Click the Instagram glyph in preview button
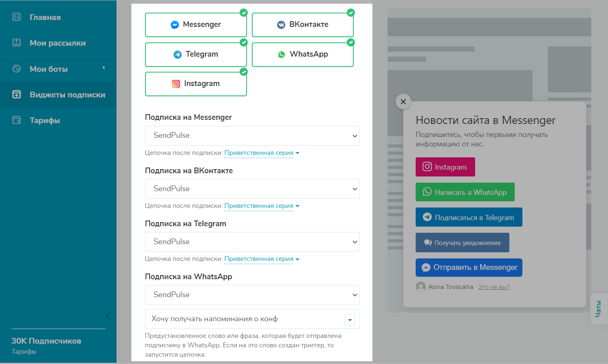Screen dimensions: 608x364 [x=427, y=166]
